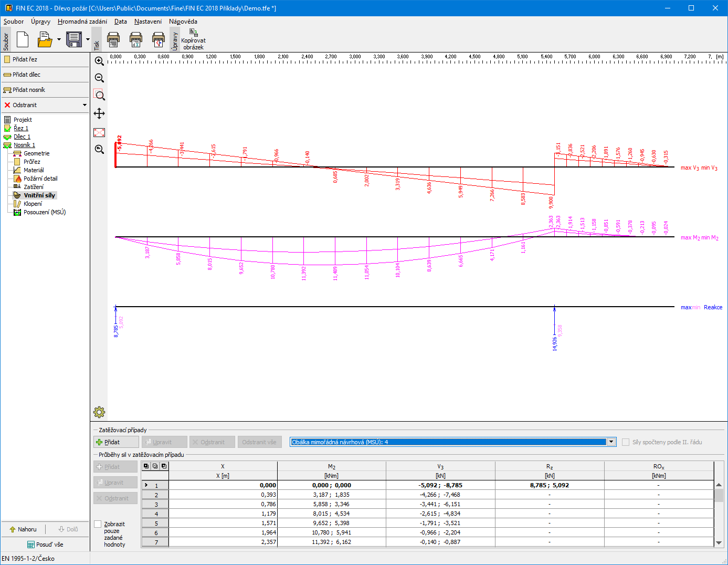Click Kopírovat obrázek to copy the picture

(193, 39)
